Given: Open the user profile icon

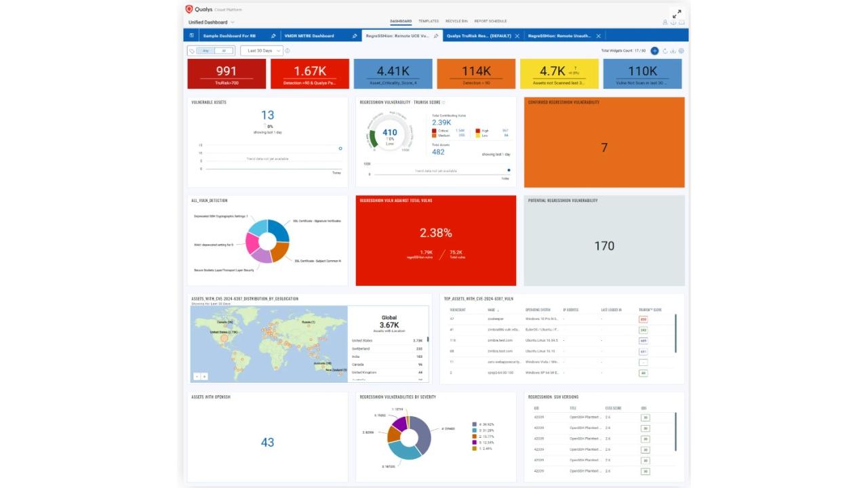Looking at the screenshot, I should pyautogui.click(x=665, y=22).
